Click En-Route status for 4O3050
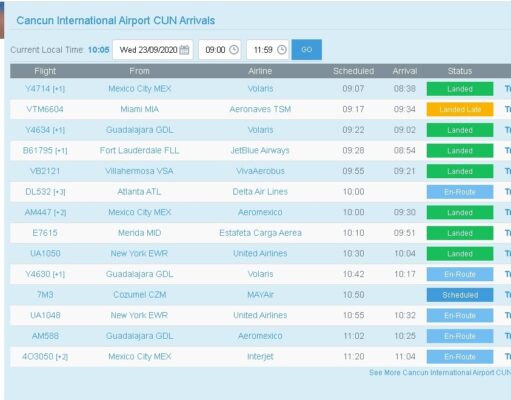Viewport: 511px width, 400px height. tap(460, 357)
